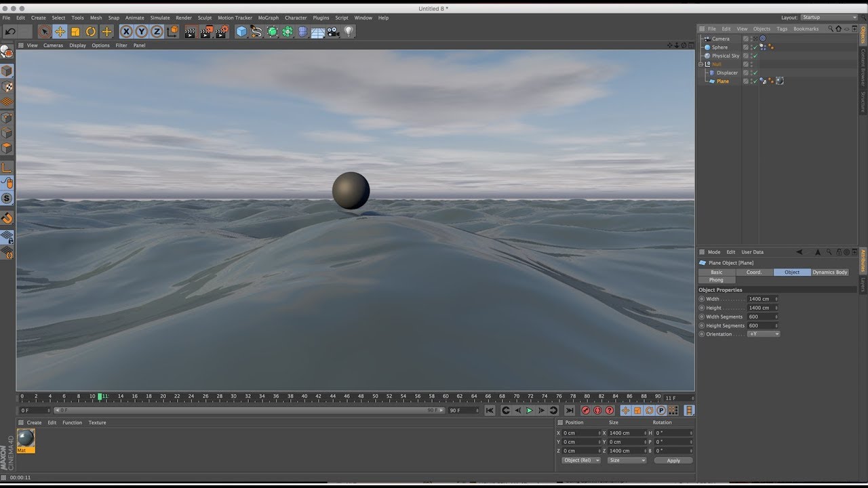This screenshot has height=488, width=868.
Task: Collapse the Null object hierarchy
Action: click(x=701, y=64)
